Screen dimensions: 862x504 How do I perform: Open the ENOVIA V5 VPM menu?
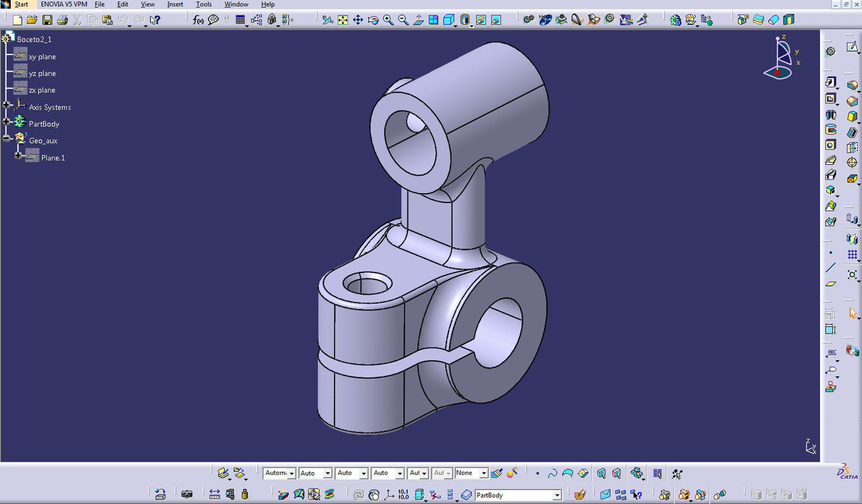pos(64,5)
